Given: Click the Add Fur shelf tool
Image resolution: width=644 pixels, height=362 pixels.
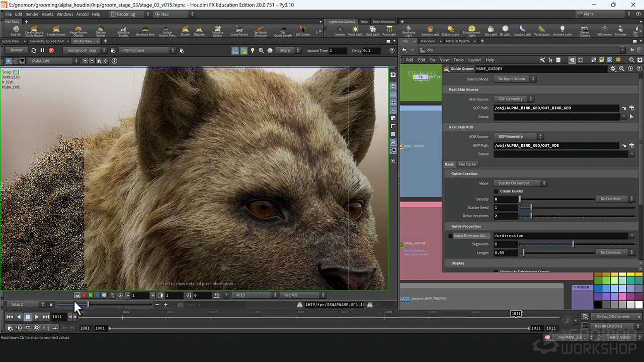Looking at the screenshot, I should [16, 30].
